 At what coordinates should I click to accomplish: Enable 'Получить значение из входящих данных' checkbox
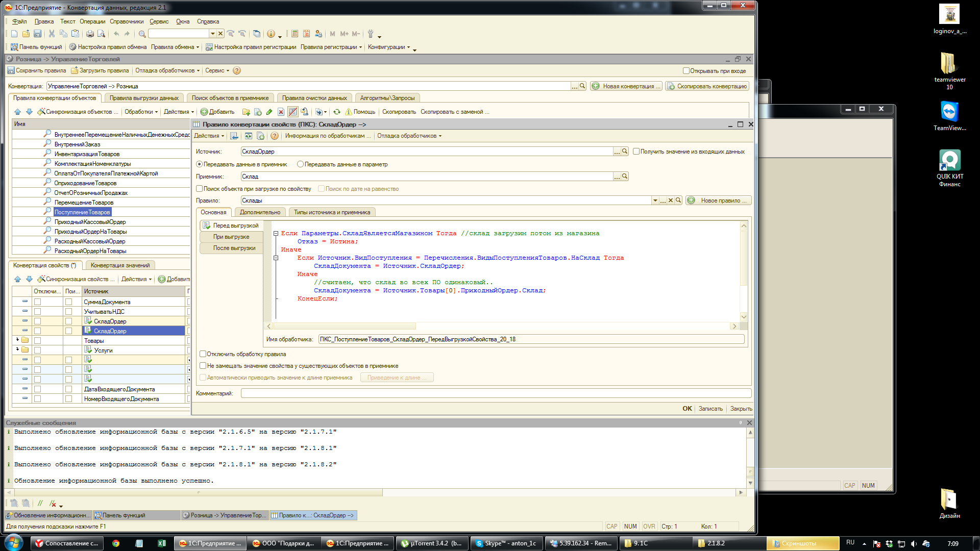(636, 152)
